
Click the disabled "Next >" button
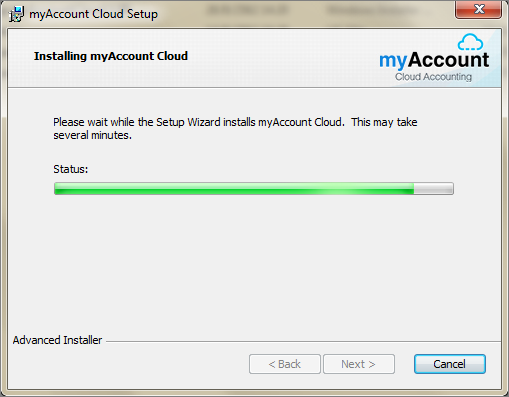coord(359,364)
